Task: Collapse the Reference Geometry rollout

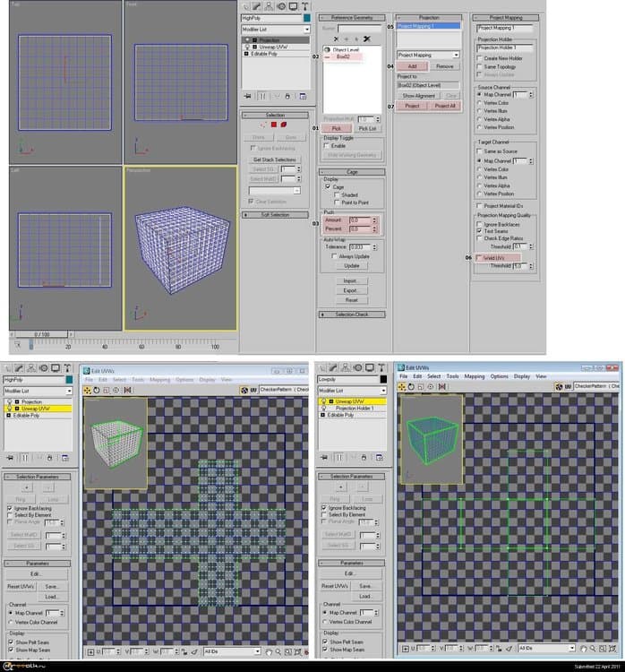Action: [352, 18]
